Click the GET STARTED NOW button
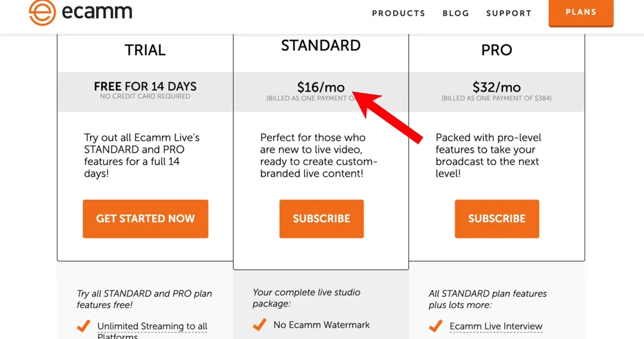 click(146, 218)
